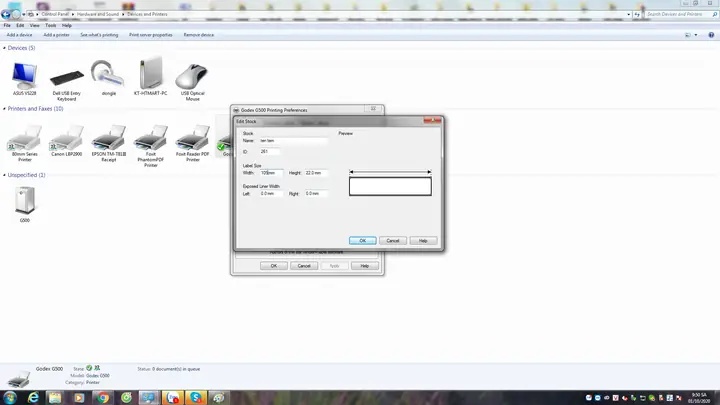Confirm the Edit Stock dialog with OK

pos(363,241)
